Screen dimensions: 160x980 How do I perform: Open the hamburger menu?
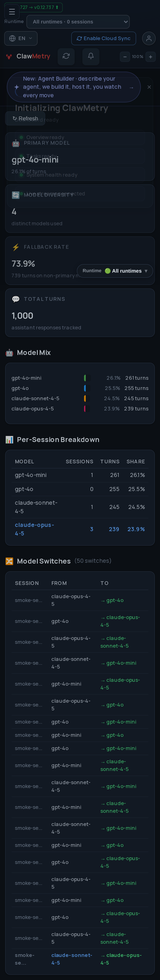coord(12,12)
